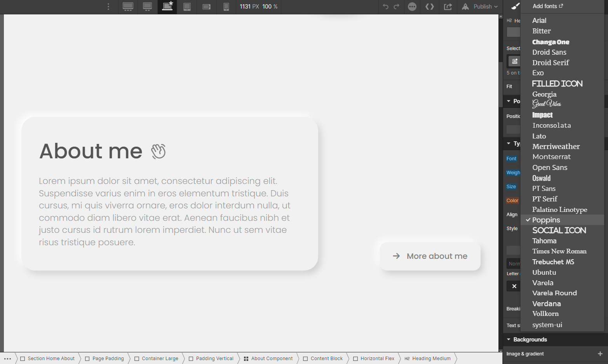The image size is (608, 364).
Task: Open the Style panel brush icon
Action: [x=515, y=6]
